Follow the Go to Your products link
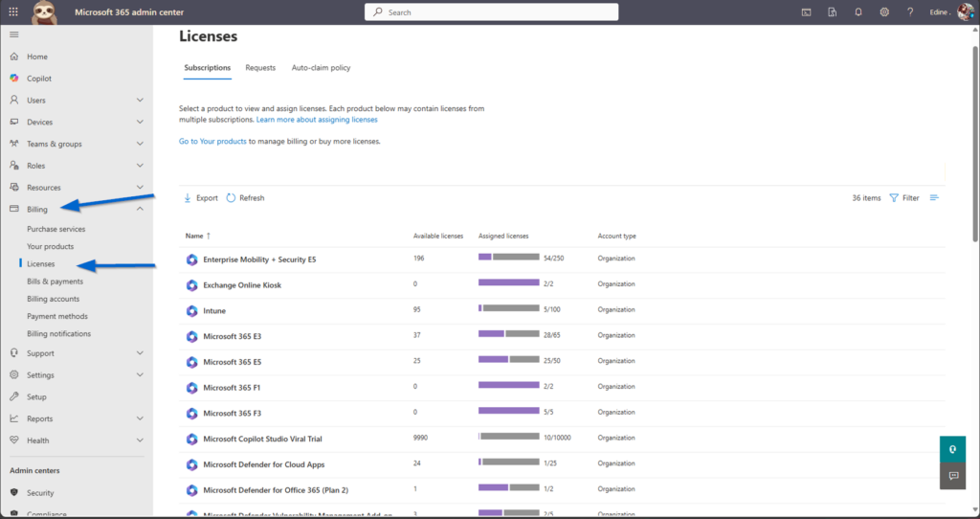The height and width of the screenshot is (519, 980). click(212, 142)
